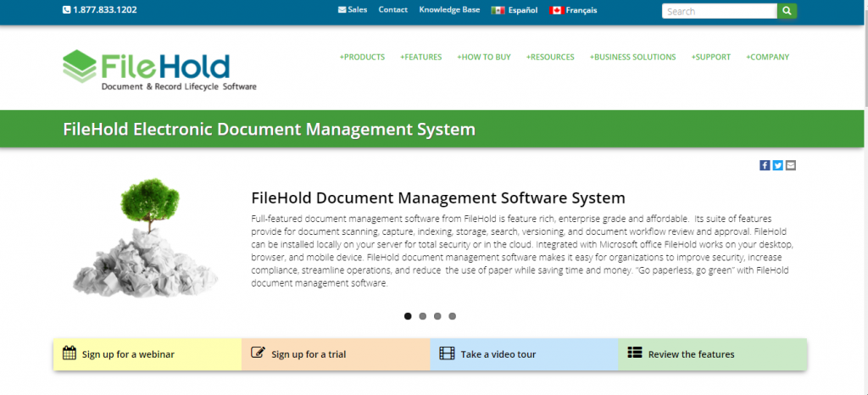Expand the +BUSINESS SOLUTIONS menu
Screen dimensions: 868x395
click(x=632, y=57)
